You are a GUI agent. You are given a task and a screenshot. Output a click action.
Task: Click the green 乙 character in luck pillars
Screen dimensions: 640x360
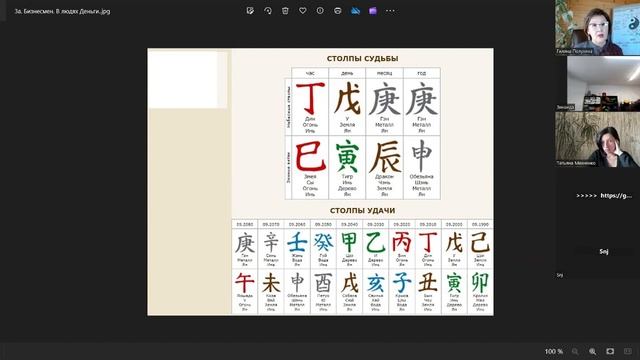click(376, 242)
